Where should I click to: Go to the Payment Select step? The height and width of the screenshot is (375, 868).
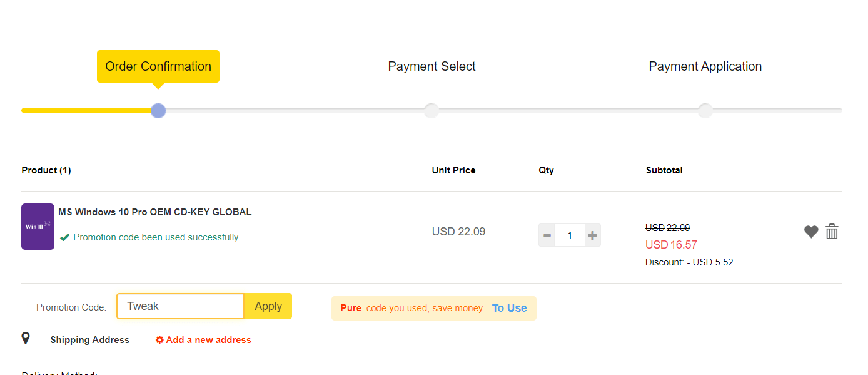tap(431, 66)
